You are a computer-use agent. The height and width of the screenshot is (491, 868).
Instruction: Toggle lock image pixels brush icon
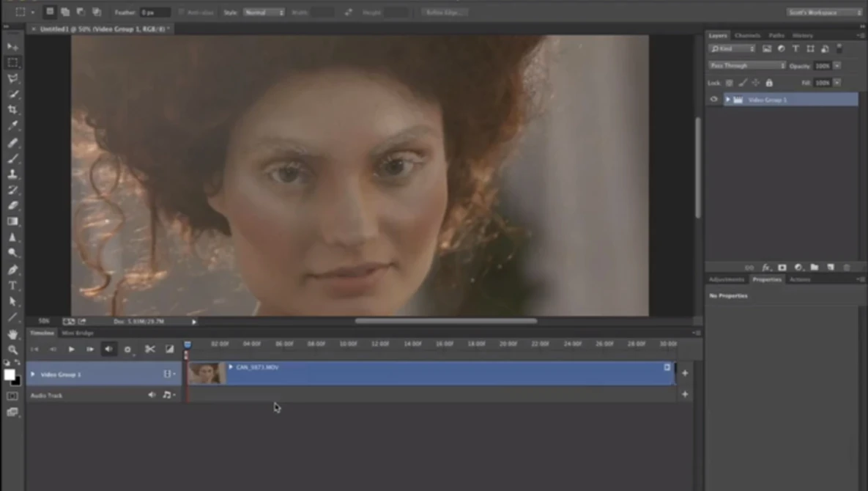point(742,83)
